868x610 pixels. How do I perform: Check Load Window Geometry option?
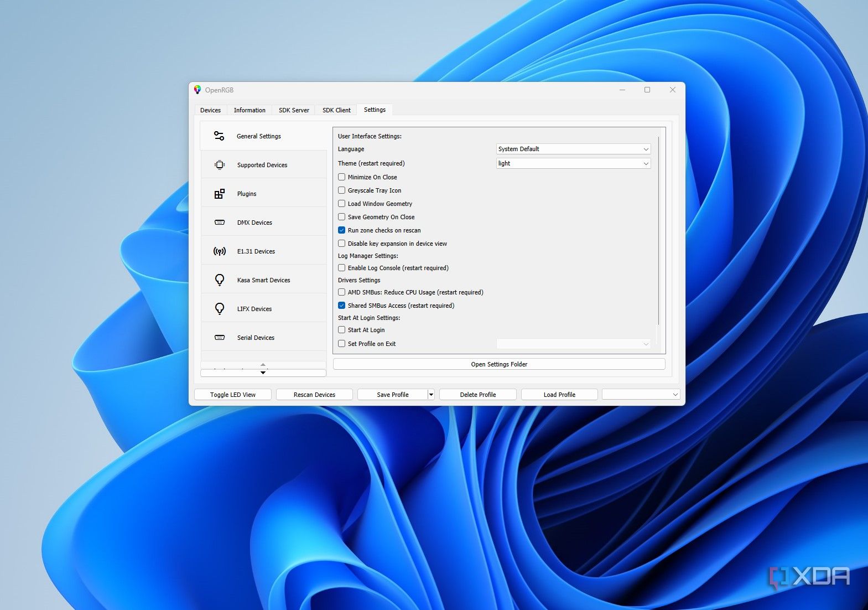[x=342, y=204]
